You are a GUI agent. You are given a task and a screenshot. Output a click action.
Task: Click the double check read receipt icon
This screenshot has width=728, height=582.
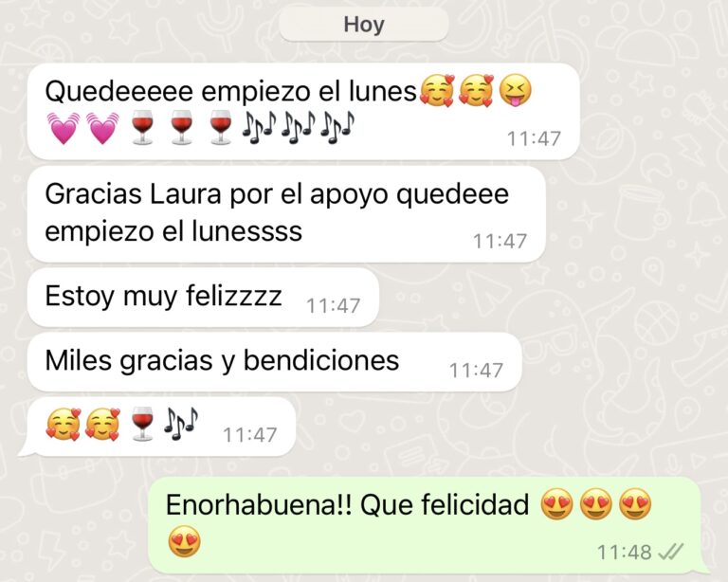click(x=671, y=552)
